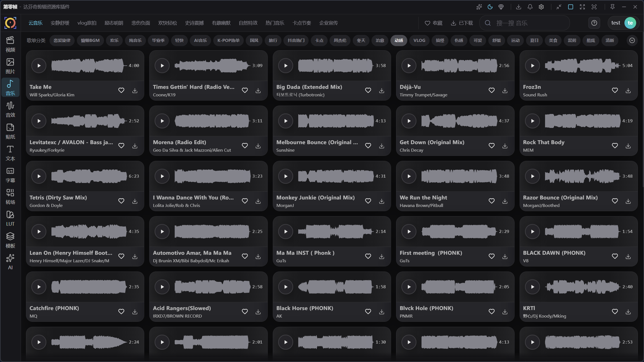Screen dimensions: 644x362
Task: Favorite the song Big Dada (Extended Mix)
Action: (x=368, y=90)
